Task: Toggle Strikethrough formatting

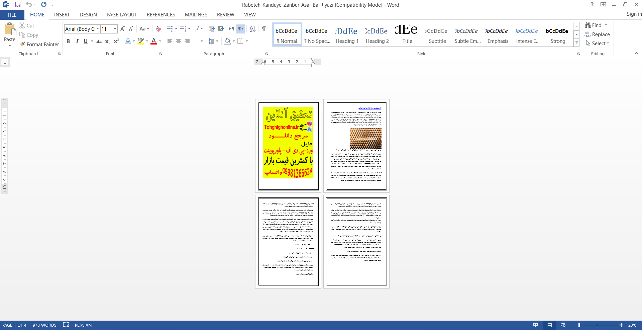Action: [99, 42]
